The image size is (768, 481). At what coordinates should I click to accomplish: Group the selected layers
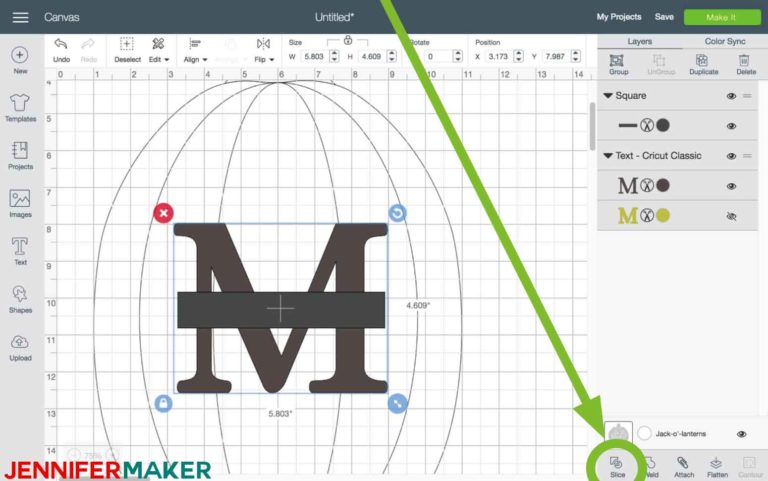[618, 65]
